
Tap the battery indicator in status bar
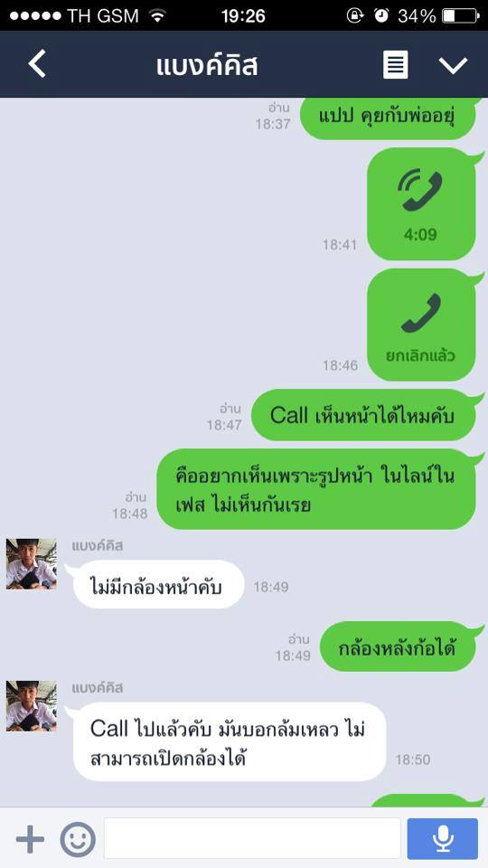pyautogui.click(x=459, y=15)
